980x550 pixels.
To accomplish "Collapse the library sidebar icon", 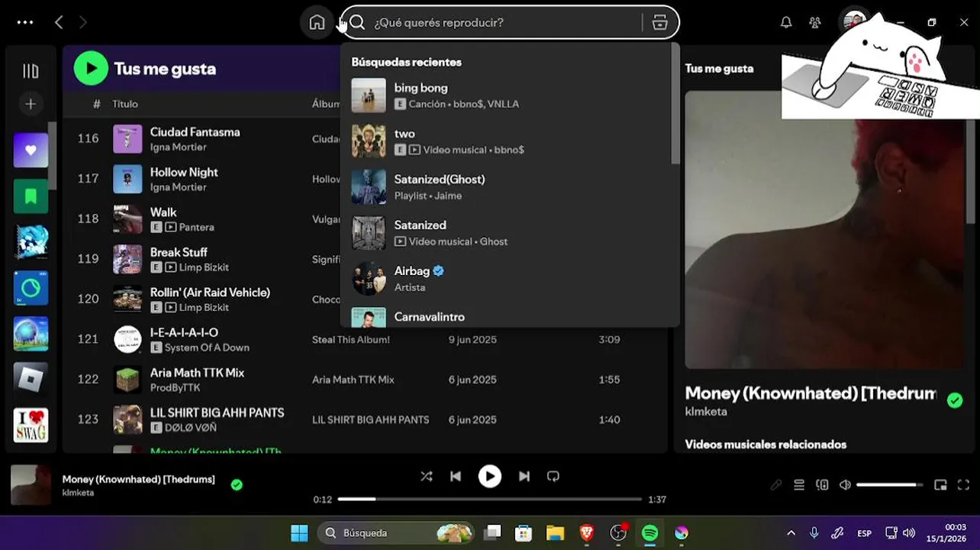I will tap(31, 71).
